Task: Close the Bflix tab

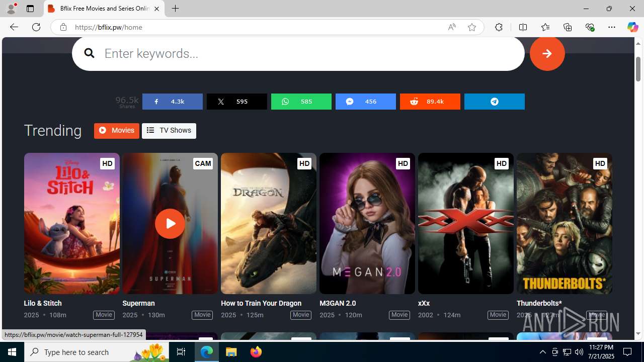Action: pos(156,9)
